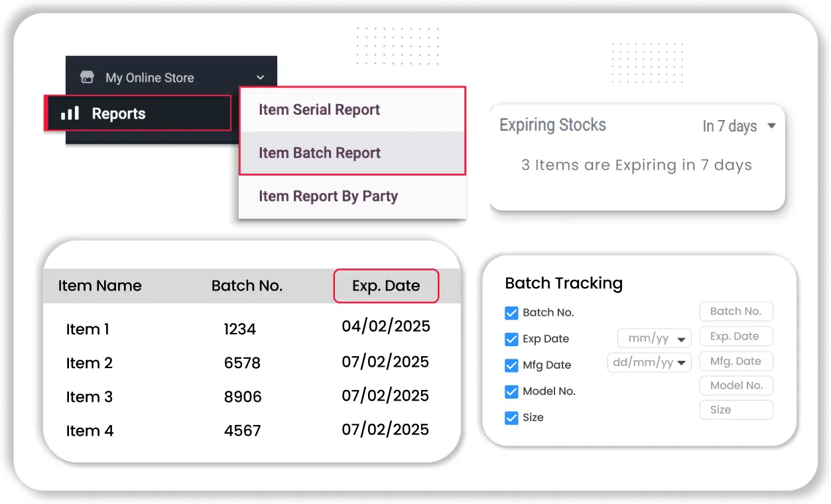Click the Batch No. input field
Viewport: 831px width, 504px height.
coord(736,312)
